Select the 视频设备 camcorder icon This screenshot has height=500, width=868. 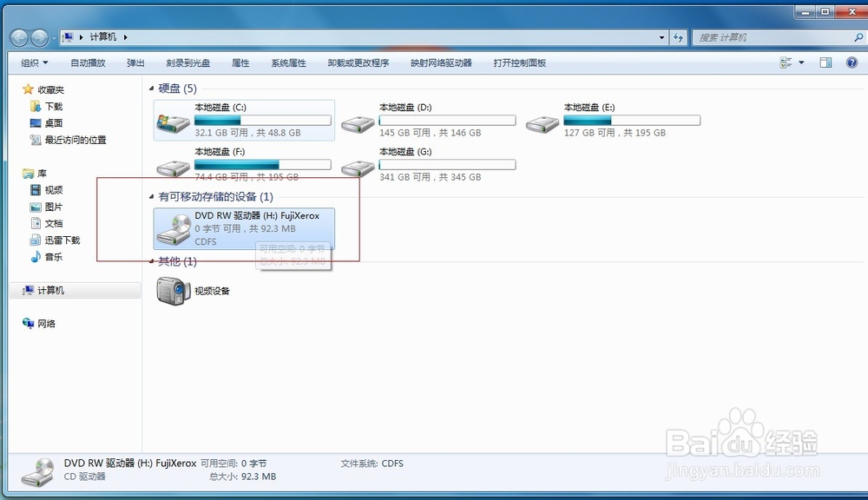coord(174,291)
